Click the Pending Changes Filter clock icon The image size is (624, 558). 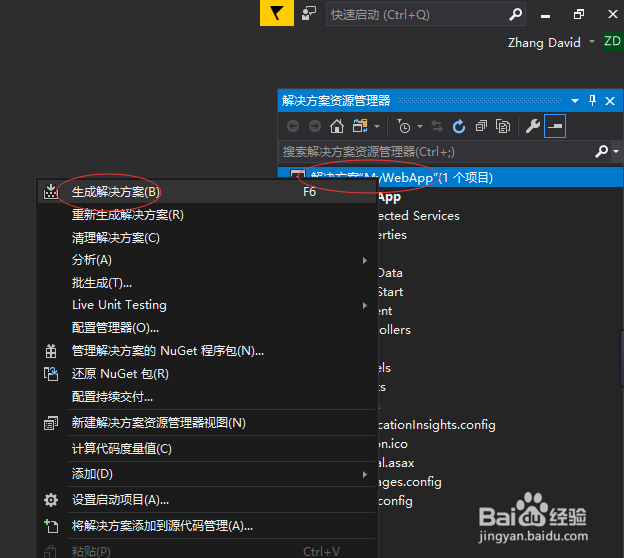click(x=404, y=126)
